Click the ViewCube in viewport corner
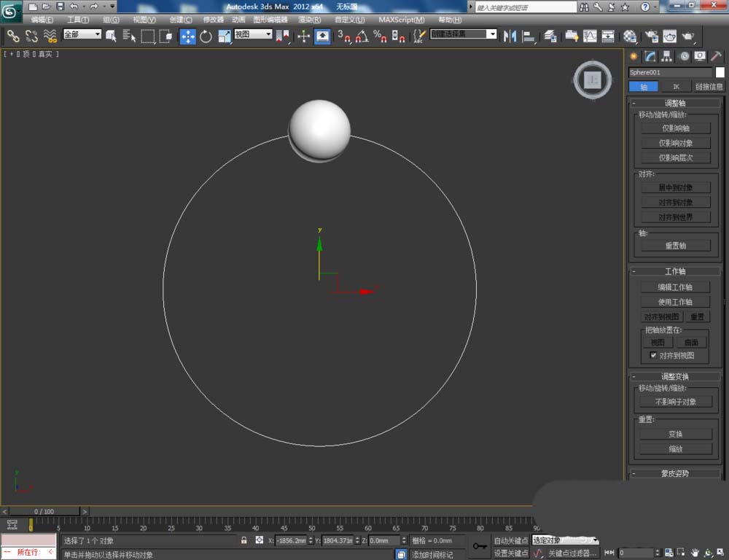 (593, 80)
